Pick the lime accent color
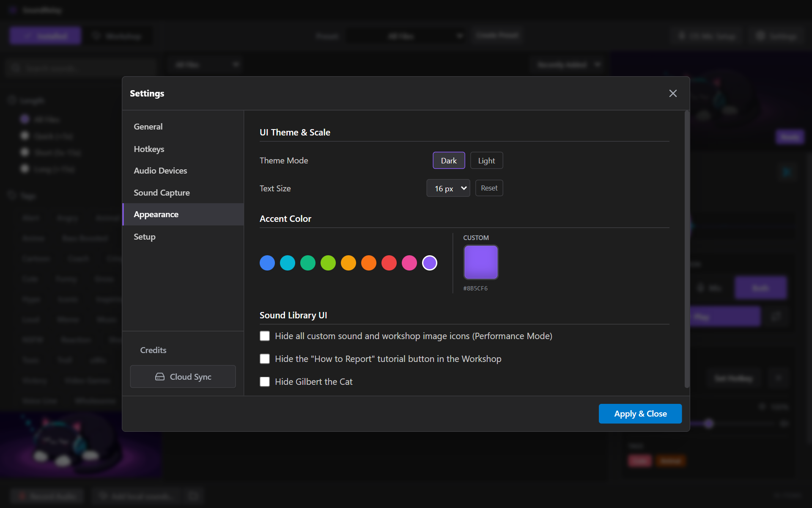Screen dimensions: 812x508 pyautogui.click(x=328, y=263)
